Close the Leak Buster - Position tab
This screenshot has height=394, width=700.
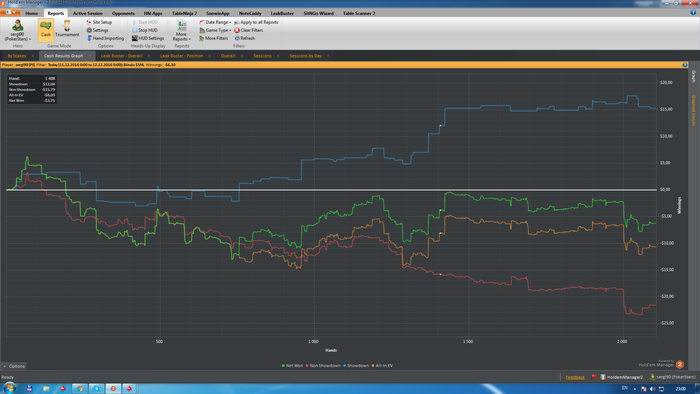[x=209, y=56]
